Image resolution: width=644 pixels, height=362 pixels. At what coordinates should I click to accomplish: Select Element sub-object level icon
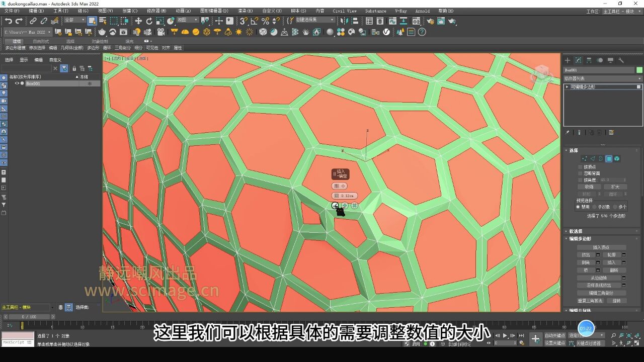click(617, 158)
